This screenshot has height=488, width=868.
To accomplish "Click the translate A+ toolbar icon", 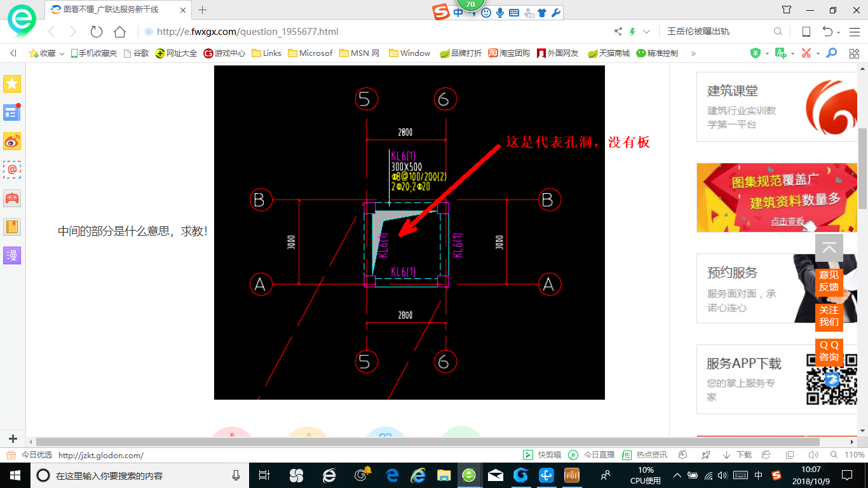I will pyautogui.click(x=781, y=53).
